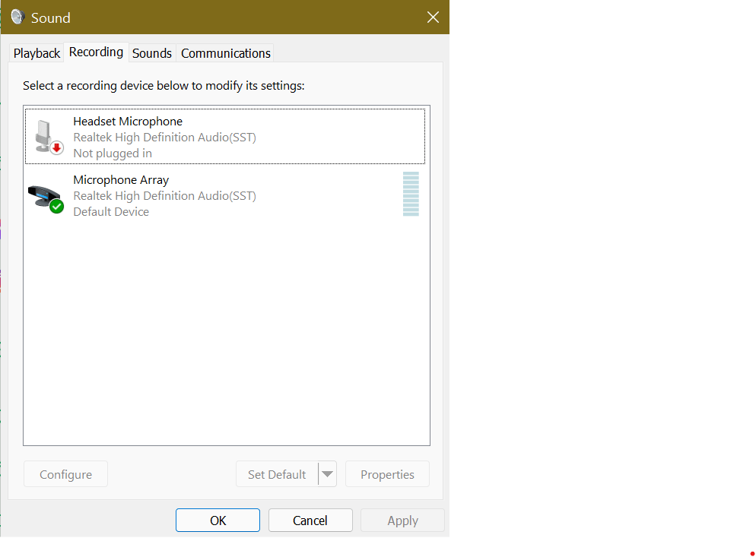
Task: Select the Recording tab
Action: pyautogui.click(x=96, y=52)
